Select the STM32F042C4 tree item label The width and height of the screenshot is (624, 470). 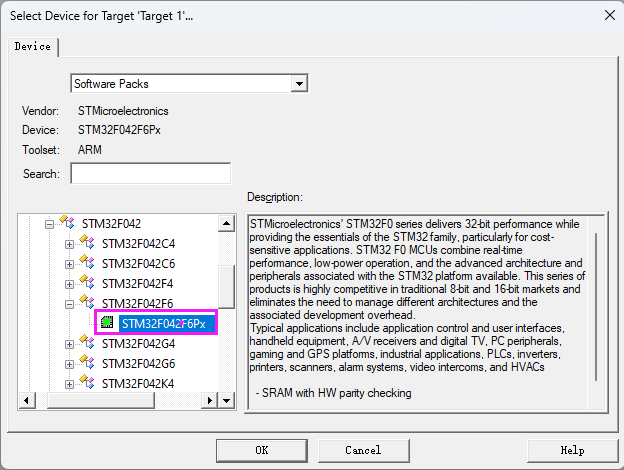tap(138, 244)
